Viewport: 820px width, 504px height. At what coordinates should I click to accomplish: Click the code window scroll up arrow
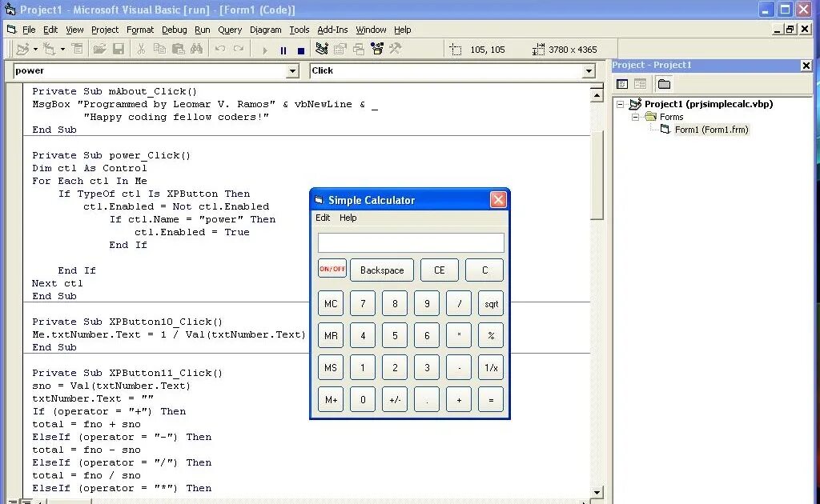tap(597, 95)
